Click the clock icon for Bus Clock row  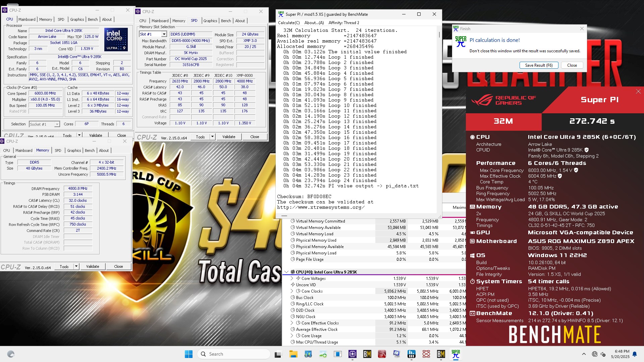[292, 297]
